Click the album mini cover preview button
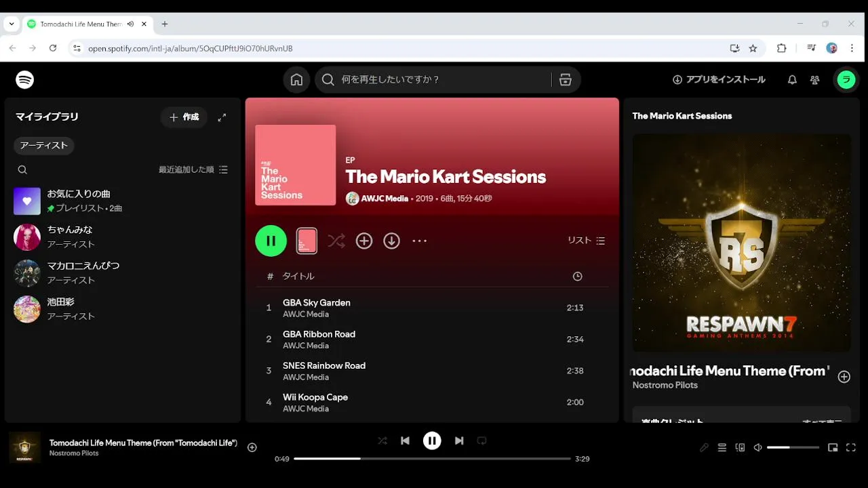Screen dimensions: 868x488 pos(307,241)
